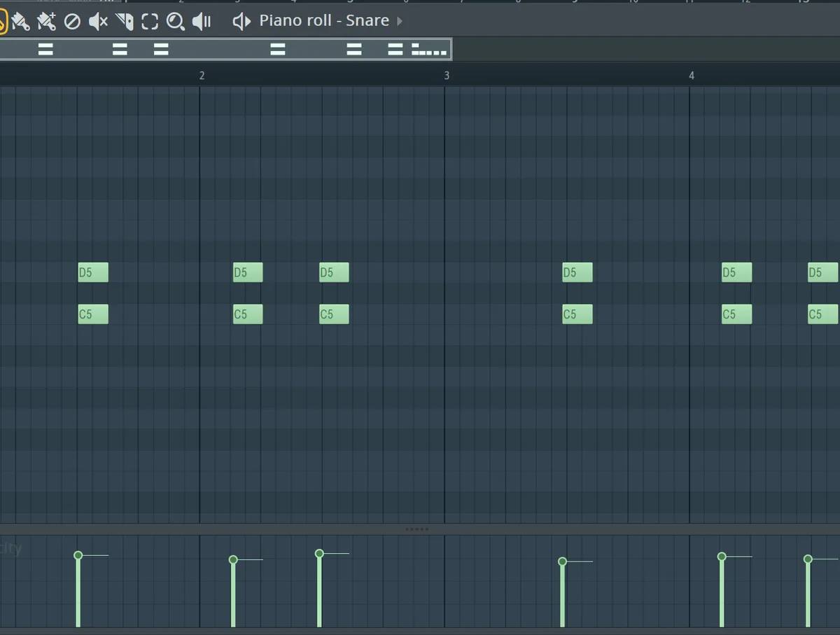Select the D5 note in bar 1
This screenshot has height=635, width=840.
(x=93, y=272)
